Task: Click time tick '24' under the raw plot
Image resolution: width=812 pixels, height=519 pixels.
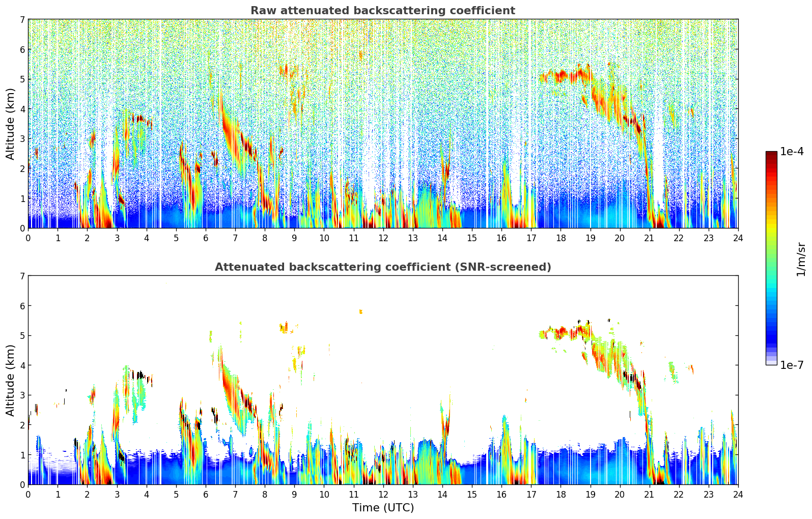Action: (738, 238)
